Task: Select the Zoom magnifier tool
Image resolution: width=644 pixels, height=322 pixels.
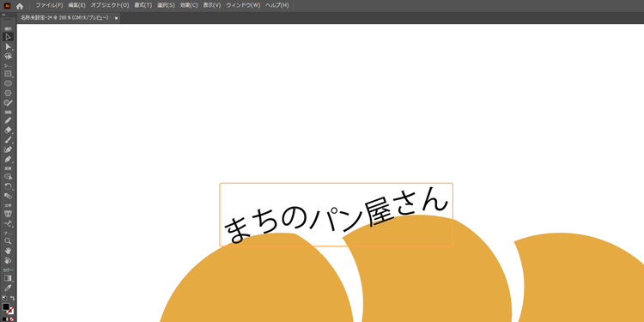Action: [8, 241]
